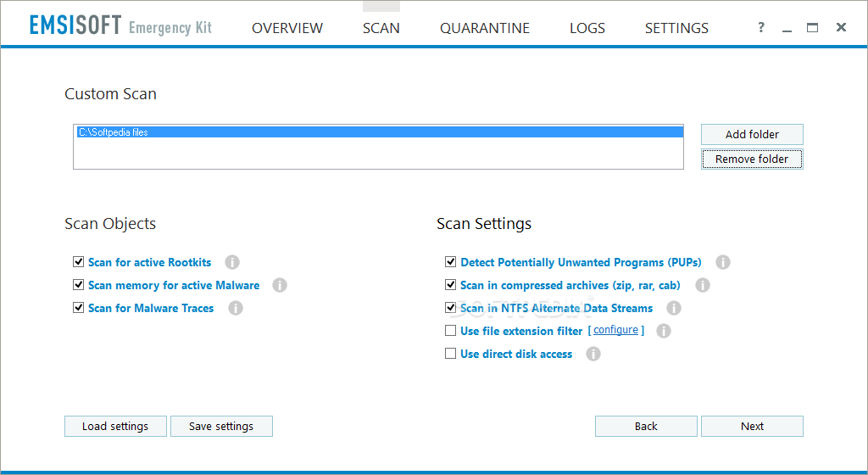Close the Emsisoft Emergency Kit window
Image resolution: width=868 pixels, height=475 pixels.
[841, 27]
